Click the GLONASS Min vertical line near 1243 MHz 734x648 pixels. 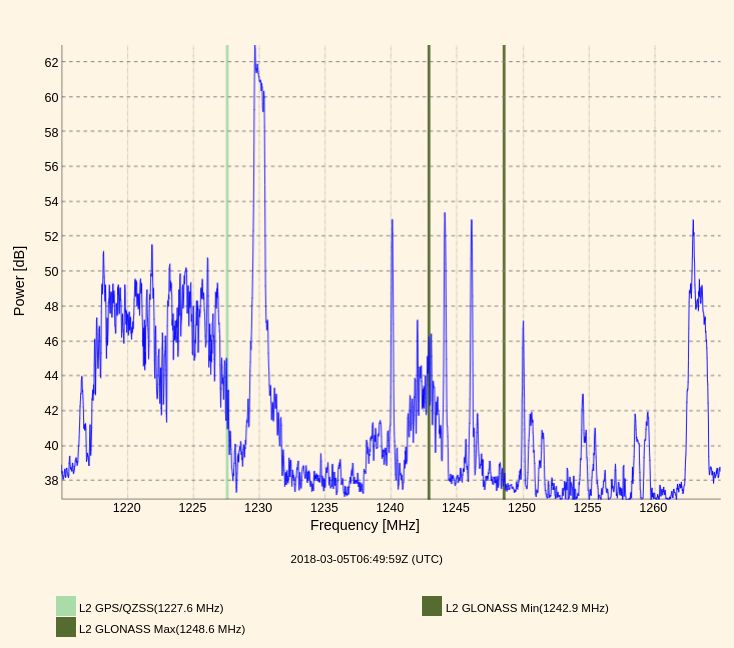429,200
